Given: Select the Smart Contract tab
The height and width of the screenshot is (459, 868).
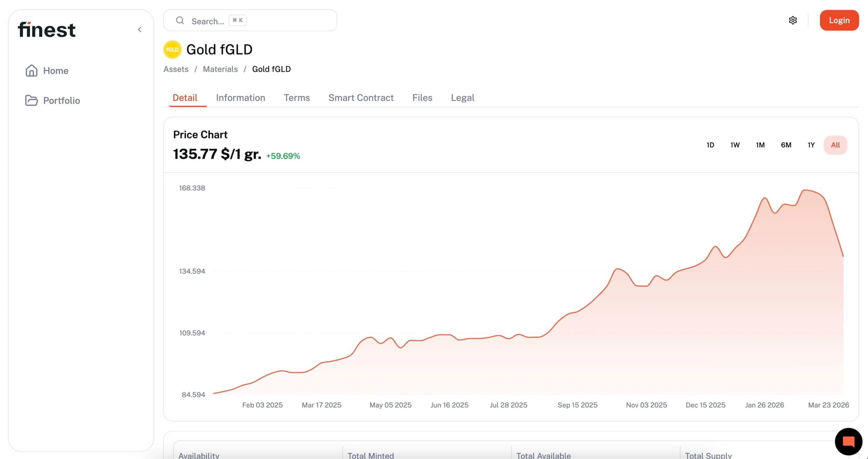Looking at the screenshot, I should click(x=361, y=98).
